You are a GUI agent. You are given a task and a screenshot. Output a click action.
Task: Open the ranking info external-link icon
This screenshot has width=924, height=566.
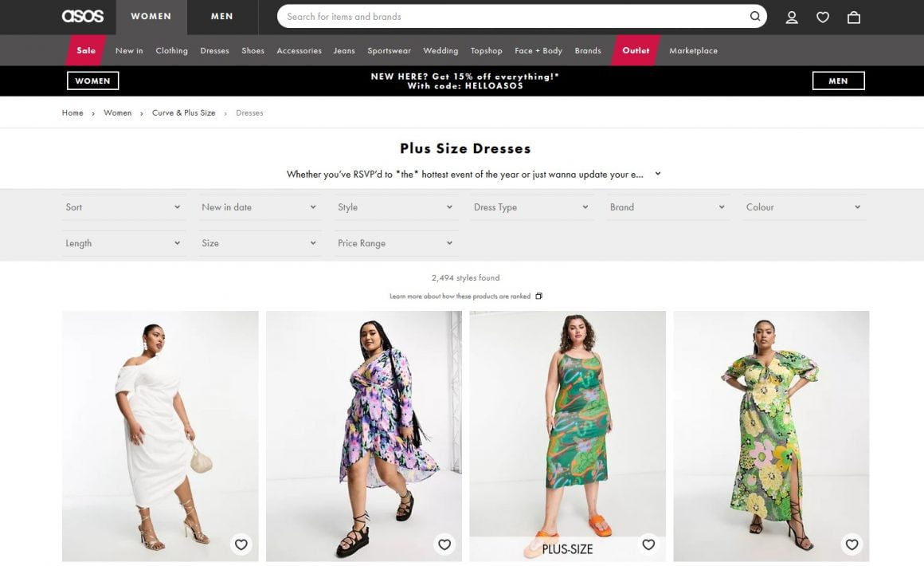coord(538,296)
